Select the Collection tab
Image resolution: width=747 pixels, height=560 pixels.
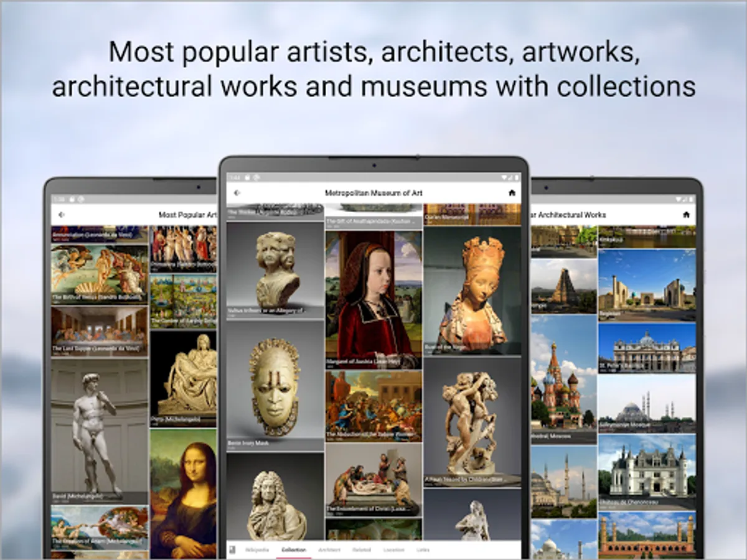(294, 550)
